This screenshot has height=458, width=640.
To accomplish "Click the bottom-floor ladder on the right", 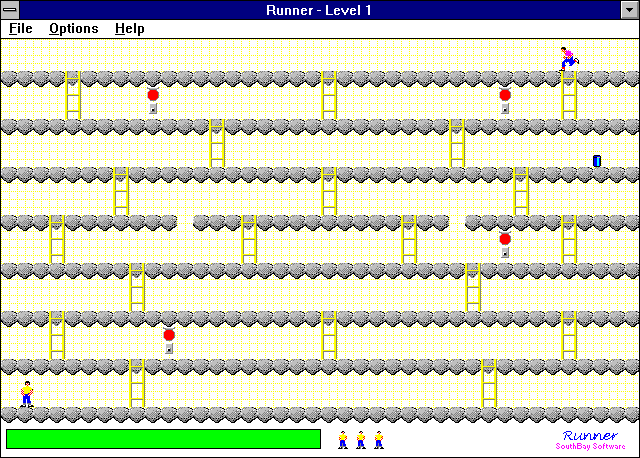I will click(489, 383).
